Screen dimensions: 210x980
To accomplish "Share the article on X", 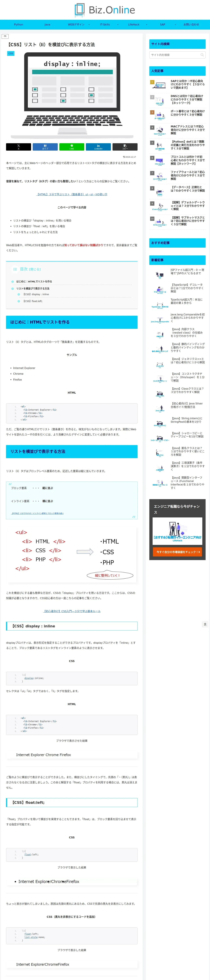I will [x=18, y=147].
